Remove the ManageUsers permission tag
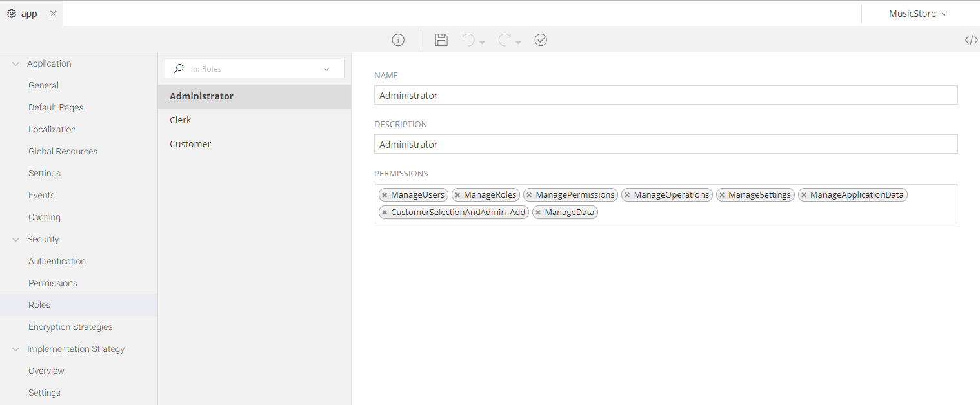The image size is (980, 405). (x=385, y=195)
